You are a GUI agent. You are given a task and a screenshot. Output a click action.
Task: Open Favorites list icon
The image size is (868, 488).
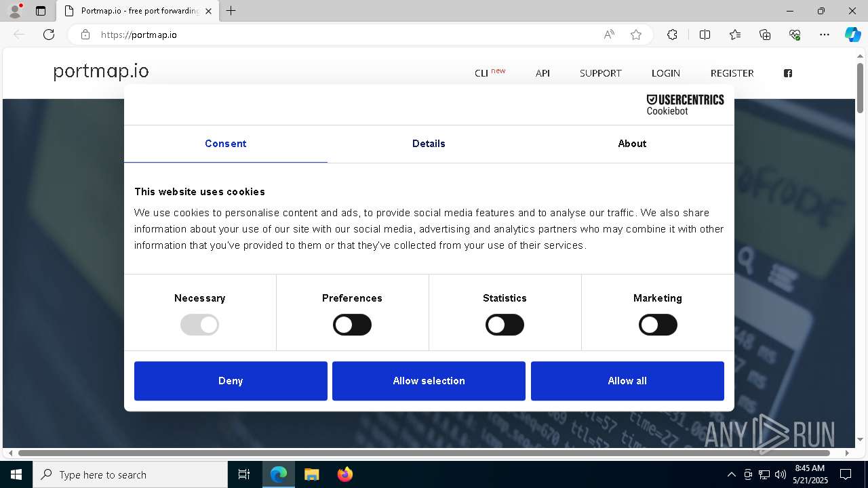click(735, 35)
